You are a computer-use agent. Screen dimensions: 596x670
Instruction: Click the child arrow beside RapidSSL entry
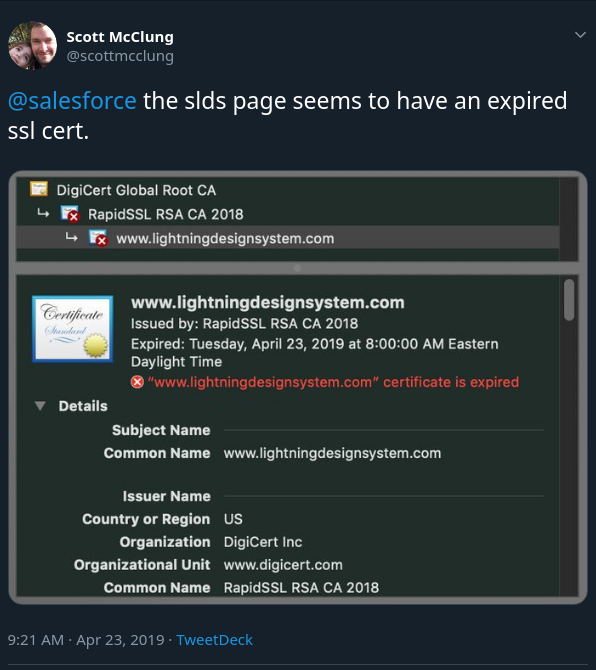click(x=43, y=213)
